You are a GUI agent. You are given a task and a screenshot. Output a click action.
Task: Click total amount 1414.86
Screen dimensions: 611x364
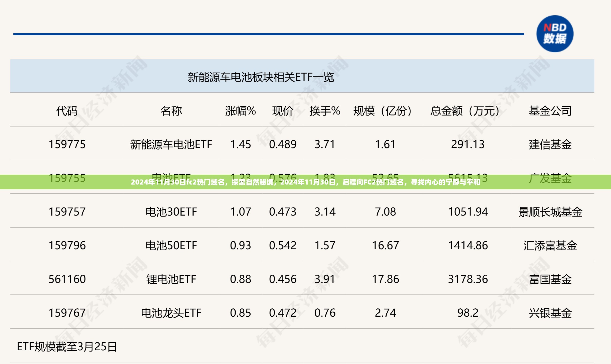point(467,246)
